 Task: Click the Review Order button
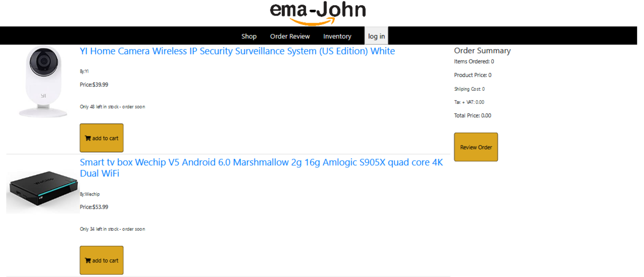tap(475, 147)
